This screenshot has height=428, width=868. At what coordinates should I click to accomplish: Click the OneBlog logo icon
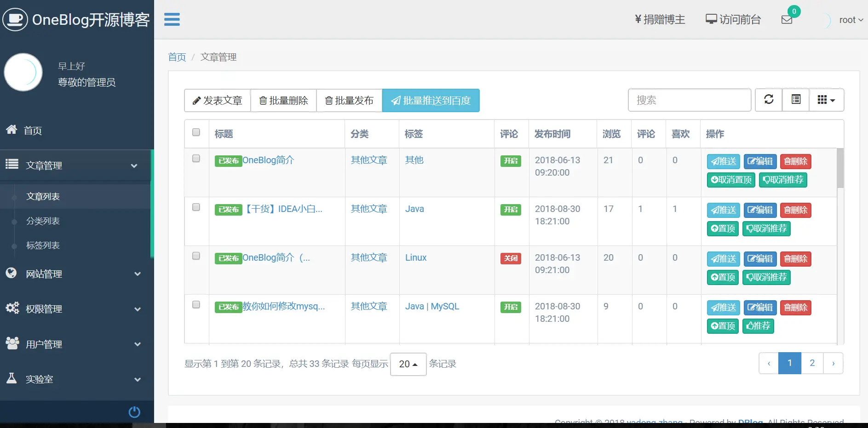coord(15,19)
